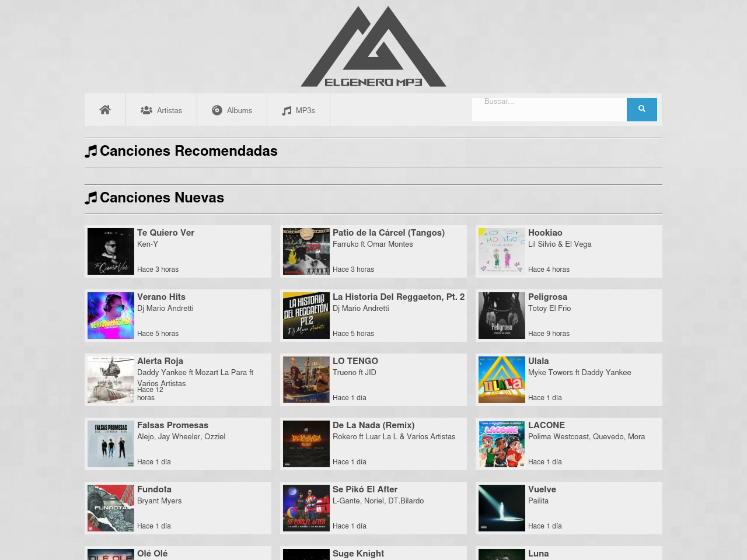Viewport: 747px width, 560px height.
Task: Open Patio de la Cárcel (Tangos) title
Action: [x=389, y=233]
